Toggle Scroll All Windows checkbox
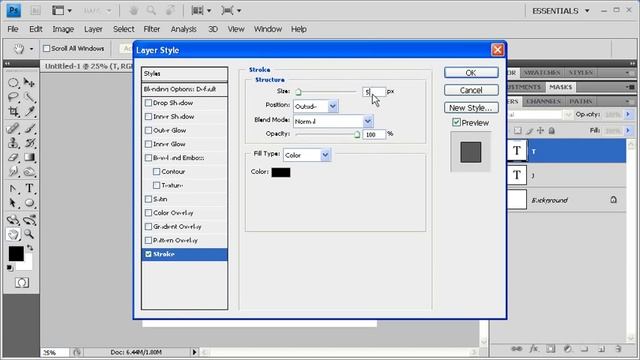640x360 pixels. [x=47, y=49]
